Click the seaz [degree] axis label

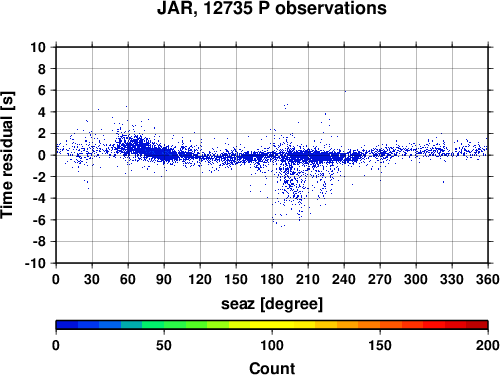272,304
